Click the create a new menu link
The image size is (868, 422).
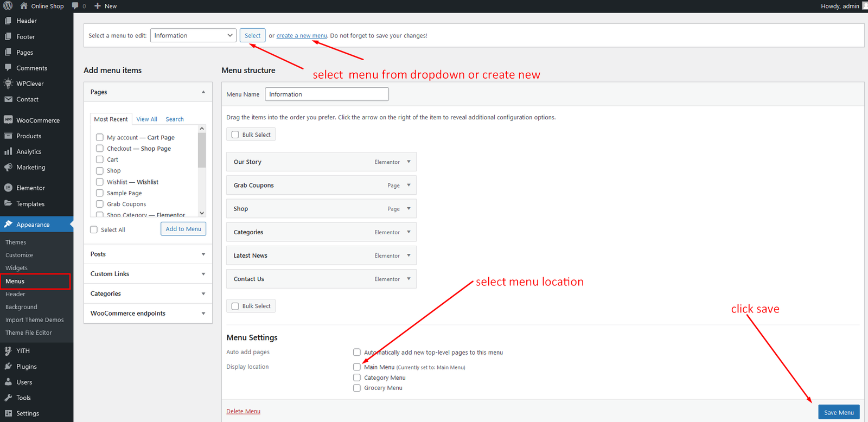click(302, 36)
